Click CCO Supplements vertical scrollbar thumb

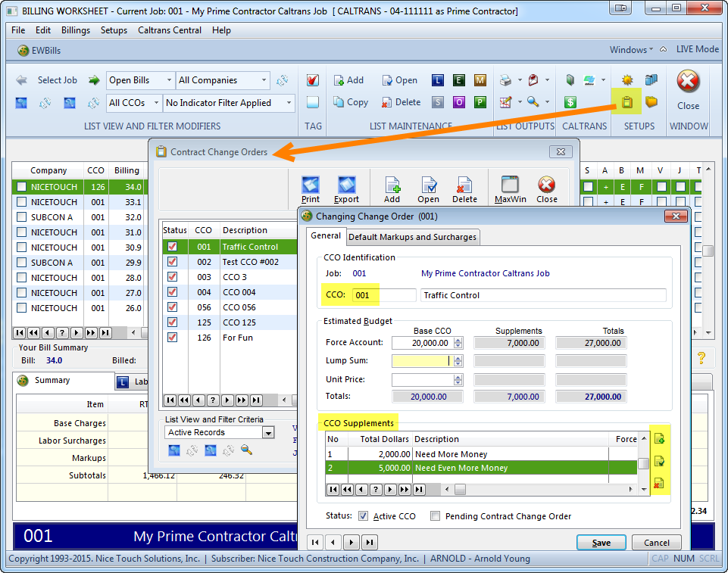(643, 463)
